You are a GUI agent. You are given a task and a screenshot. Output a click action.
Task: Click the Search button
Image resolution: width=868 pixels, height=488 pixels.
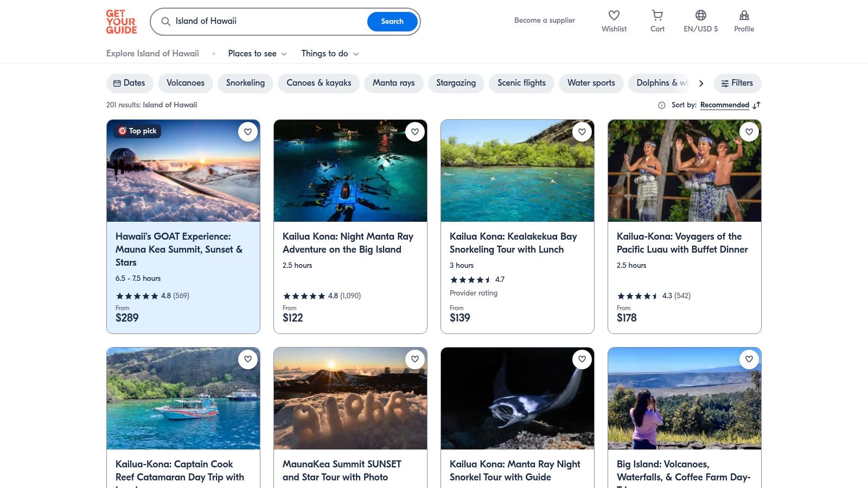(x=392, y=22)
